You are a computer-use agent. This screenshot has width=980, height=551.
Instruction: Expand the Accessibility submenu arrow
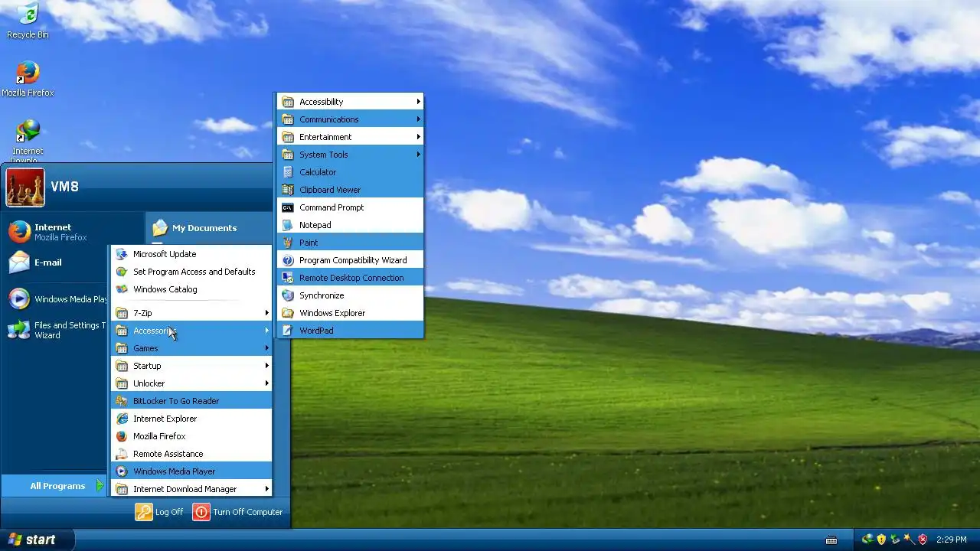click(x=419, y=102)
